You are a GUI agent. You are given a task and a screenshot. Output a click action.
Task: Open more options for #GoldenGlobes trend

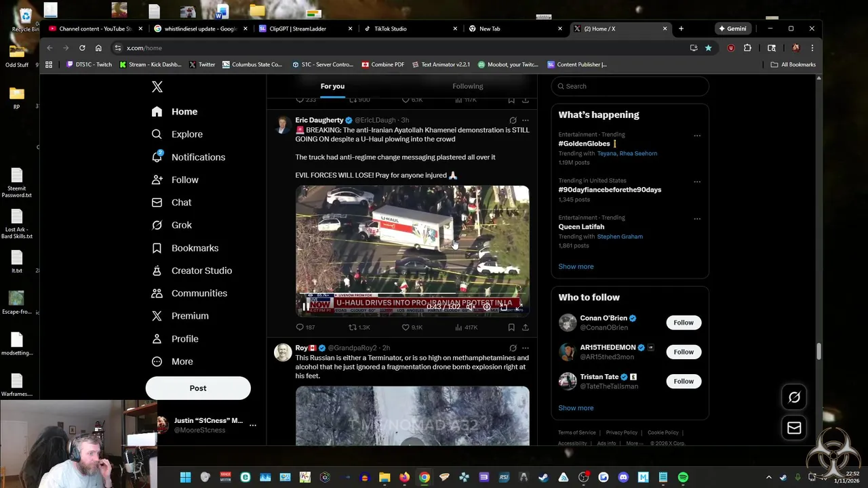click(697, 136)
